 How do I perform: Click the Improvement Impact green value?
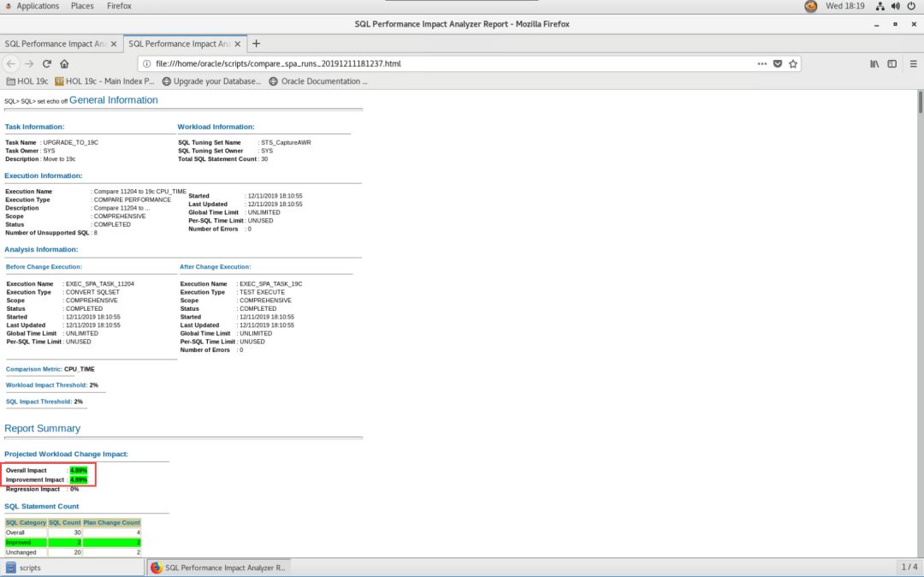pyautogui.click(x=79, y=479)
